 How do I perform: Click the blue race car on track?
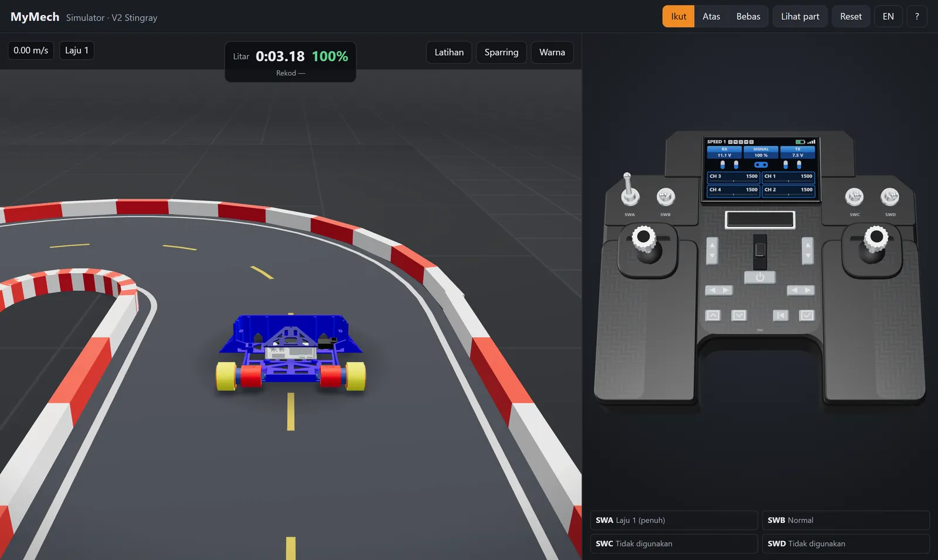tap(291, 353)
